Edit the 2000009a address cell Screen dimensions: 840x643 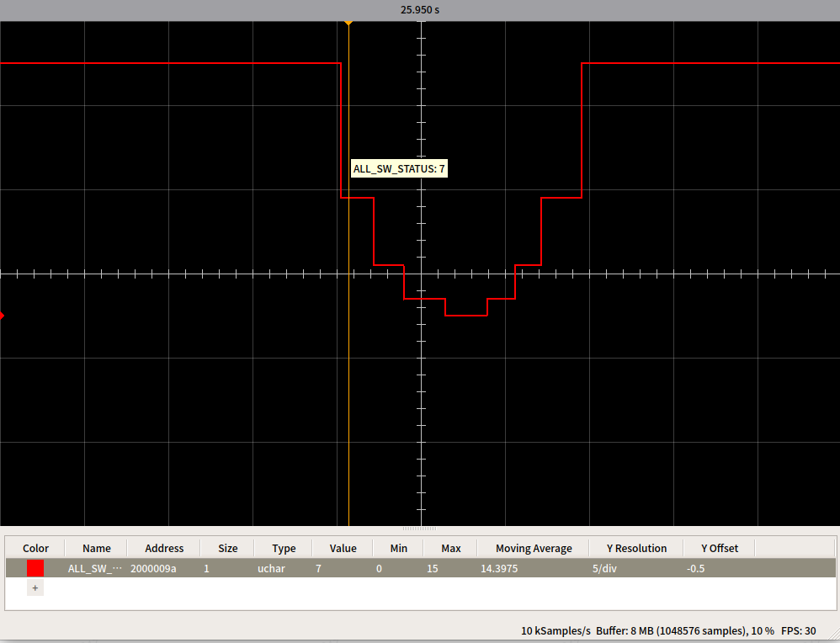153,569
